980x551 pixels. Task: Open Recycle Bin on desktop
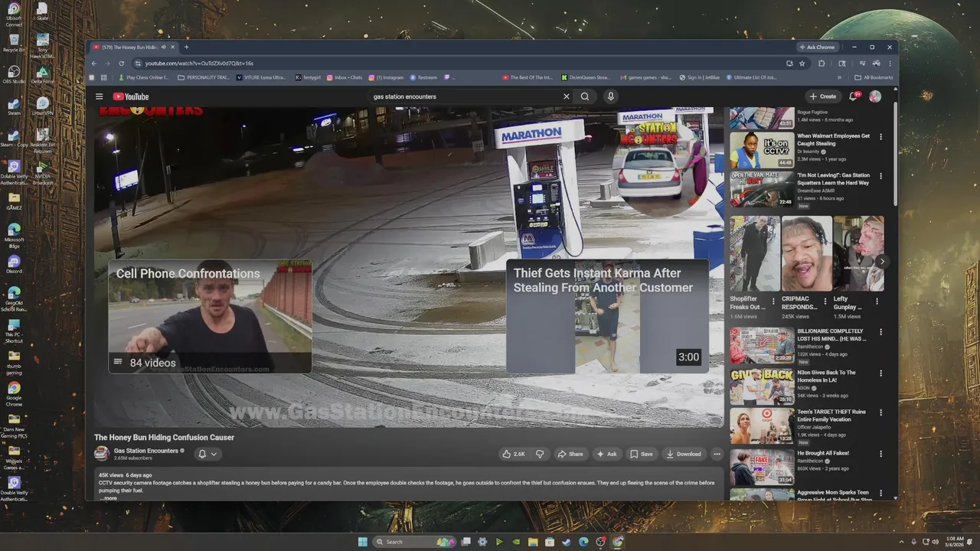(14, 42)
